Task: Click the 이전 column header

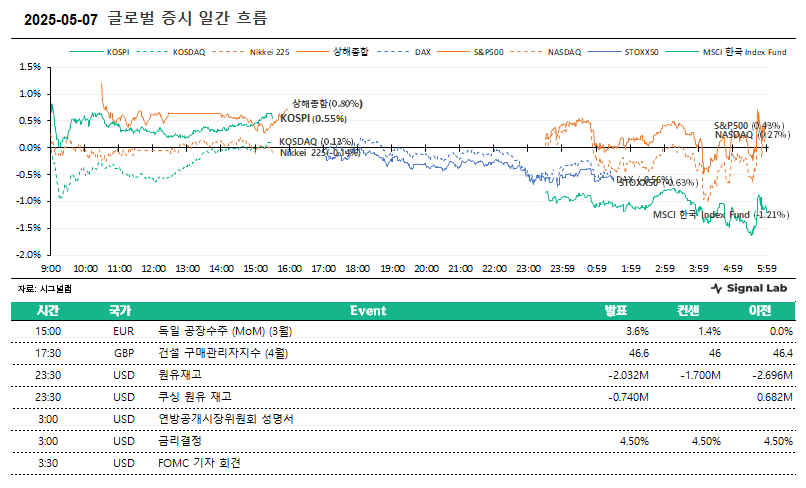Action: (x=760, y=311)
